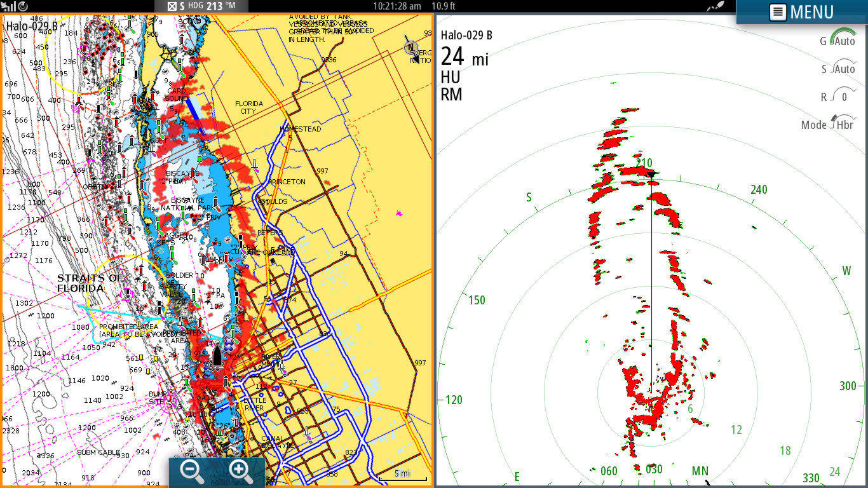Tap the magenta dump site circle symbol
Screen dimensions: 868x488
[170, 403]
